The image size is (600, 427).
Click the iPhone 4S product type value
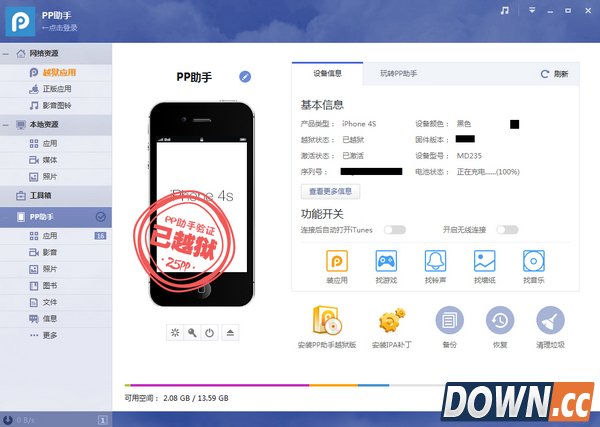[359, 124]
